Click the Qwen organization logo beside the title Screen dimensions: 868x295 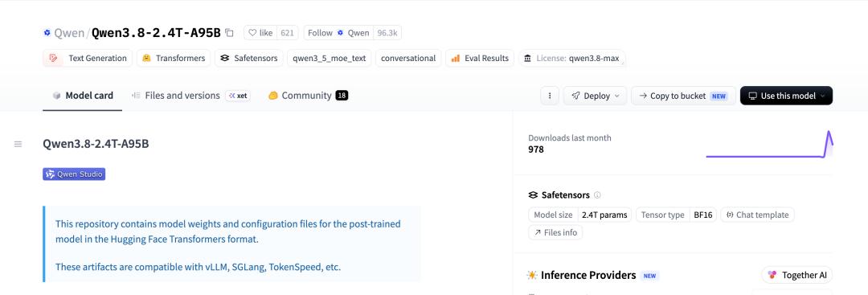[x=47, y=33]
